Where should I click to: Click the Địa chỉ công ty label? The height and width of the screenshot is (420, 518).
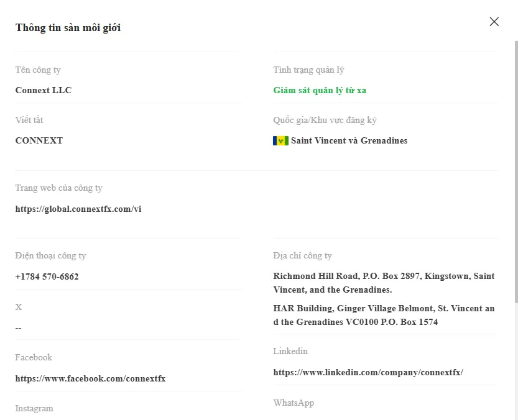tap(302, 255)
